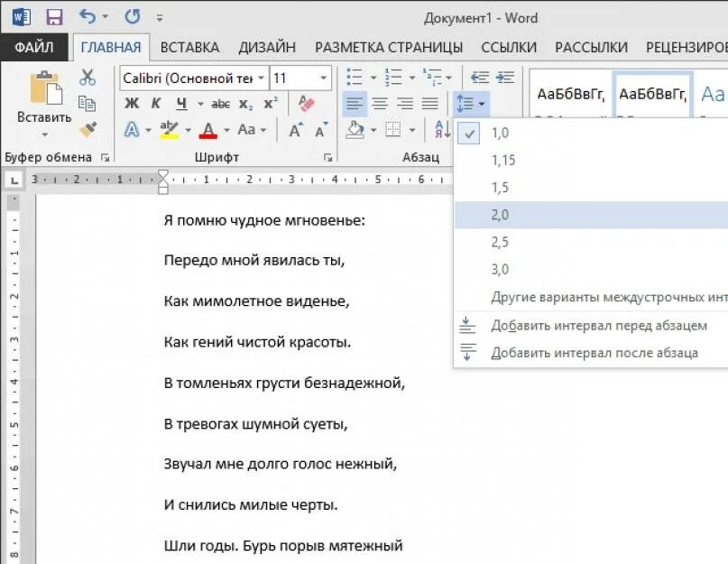Select the checked 1,0 line spacing option

point(591,134)
